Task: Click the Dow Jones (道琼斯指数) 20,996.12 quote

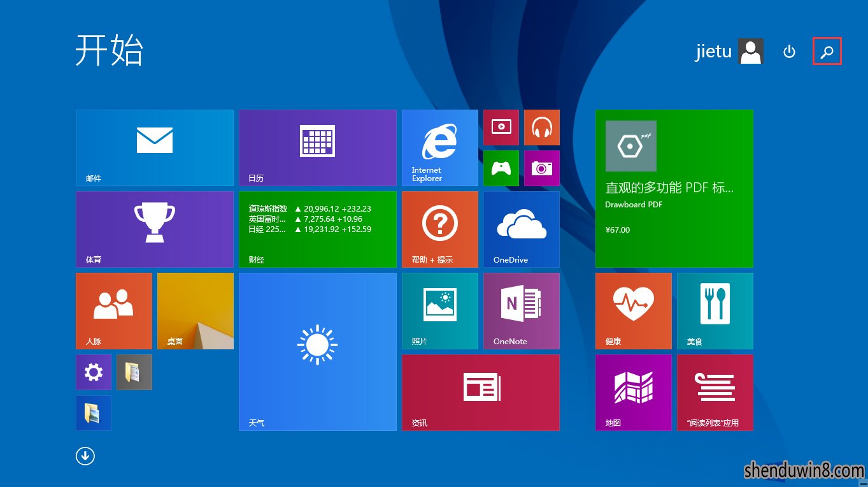Action: coord(310,209)
